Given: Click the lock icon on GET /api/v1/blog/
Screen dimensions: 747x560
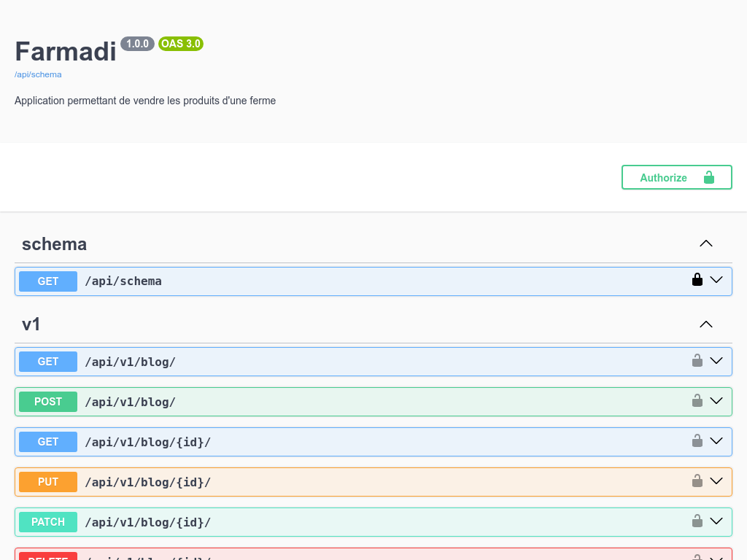Looking at the screenshot, I should [697, 360].
